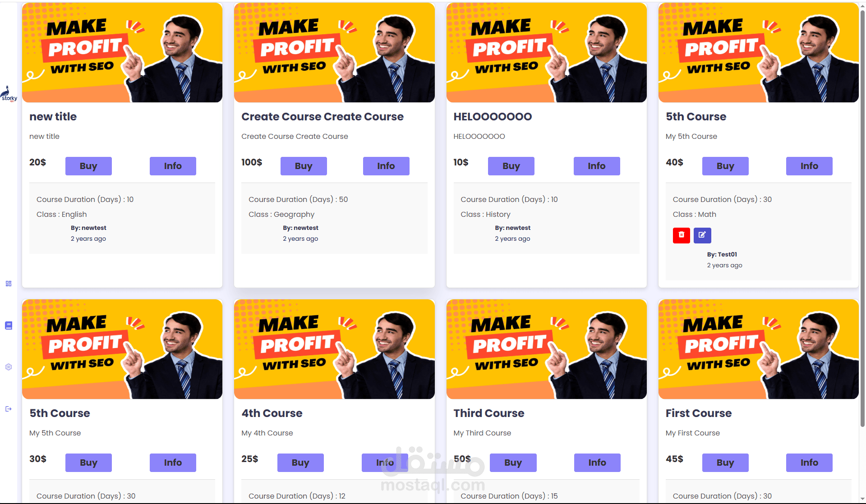Buy the 4th Course for 25$
This screenshot has height=504, width=866.
[300, 463]
